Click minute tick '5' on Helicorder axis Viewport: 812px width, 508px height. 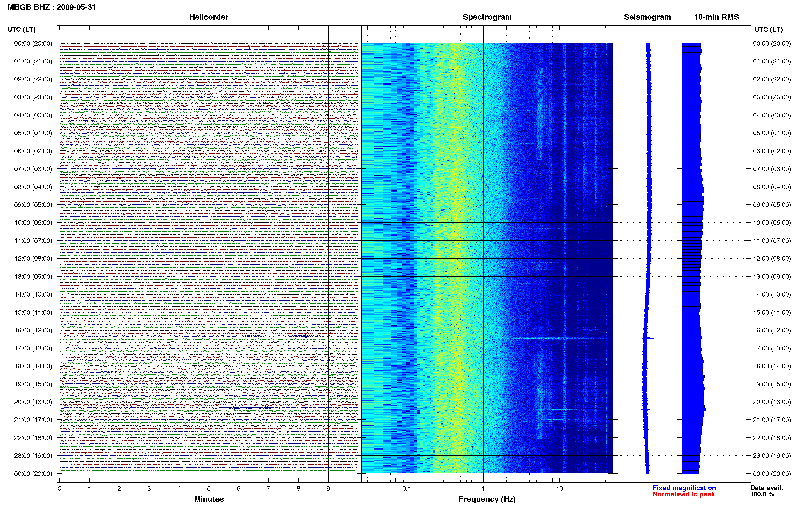tap(209, 489)
